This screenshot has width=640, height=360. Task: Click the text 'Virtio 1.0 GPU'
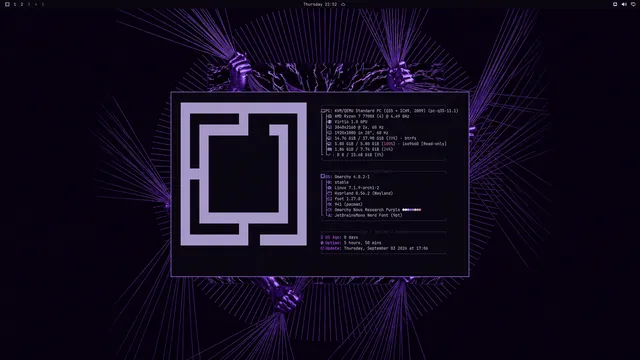(x=351, y=122)
